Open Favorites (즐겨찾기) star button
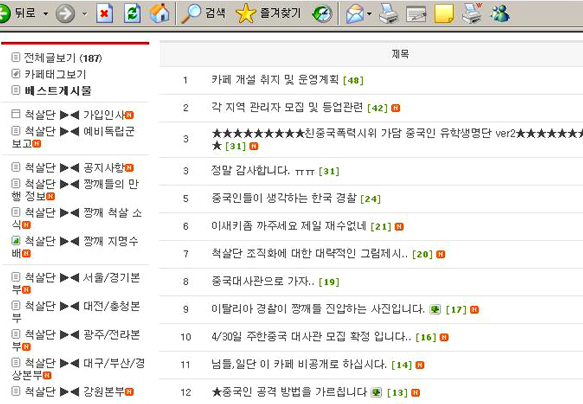The height and width of the screenshot is (404, 583). 268,13
